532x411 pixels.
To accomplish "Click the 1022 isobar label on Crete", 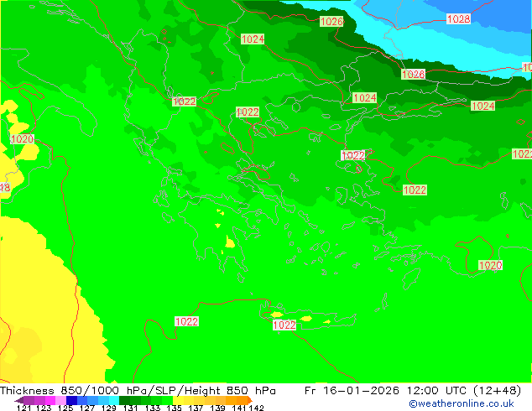I will click(284, 325).
